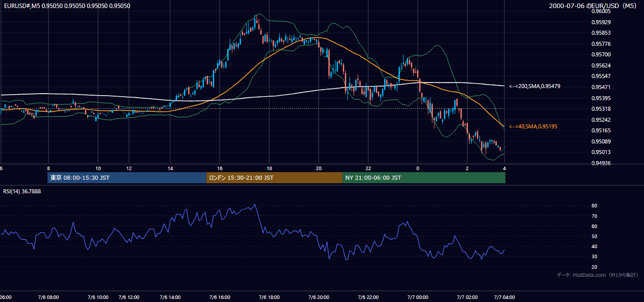This screenshot has width=644, height=302.
Task: Click the '7/6 12:00' bottom time label
Action: 130,297
